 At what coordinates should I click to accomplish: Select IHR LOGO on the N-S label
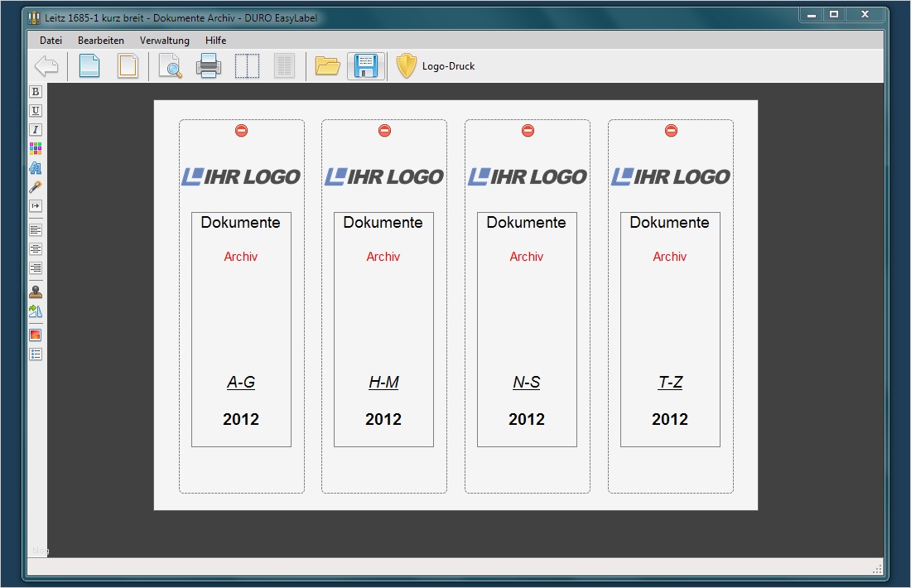[x=528, y=176]
